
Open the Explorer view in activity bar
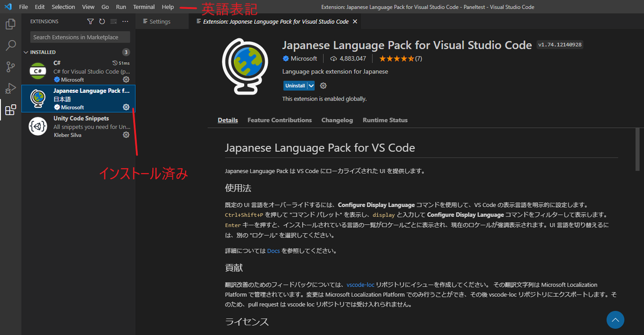[x=10, y=25]
